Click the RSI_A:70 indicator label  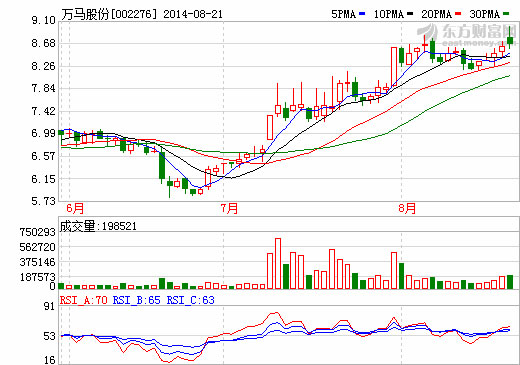pos(84,300)
